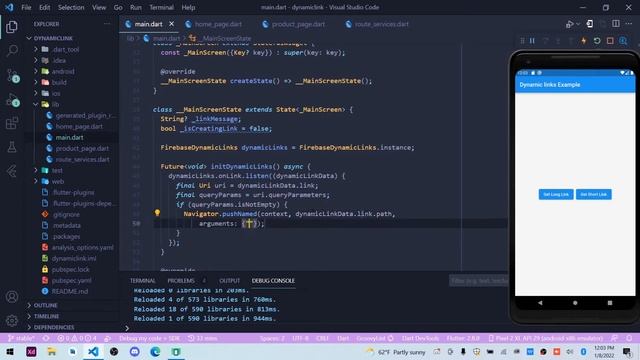Open Adobe XD from the taskbar

coord(31,351)
